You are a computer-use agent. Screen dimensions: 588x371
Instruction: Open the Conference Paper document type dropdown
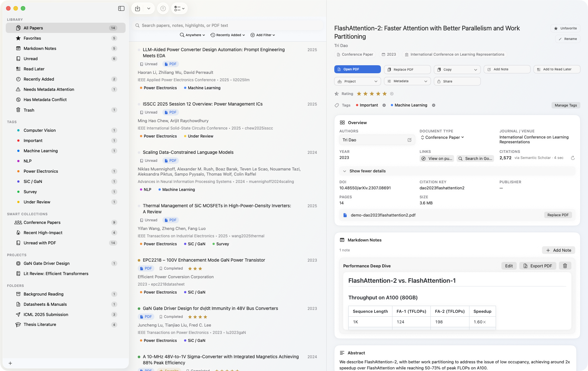tap(442, 137)
